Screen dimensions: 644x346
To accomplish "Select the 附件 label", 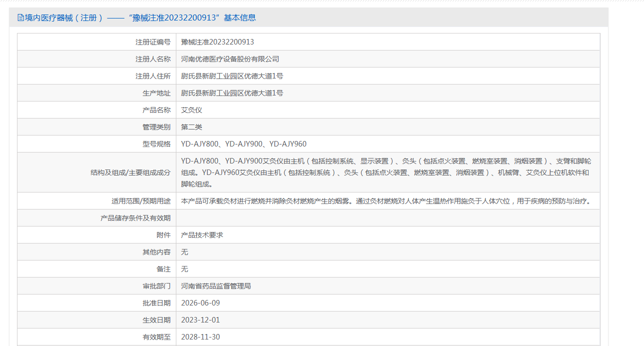I will point(163,235).
